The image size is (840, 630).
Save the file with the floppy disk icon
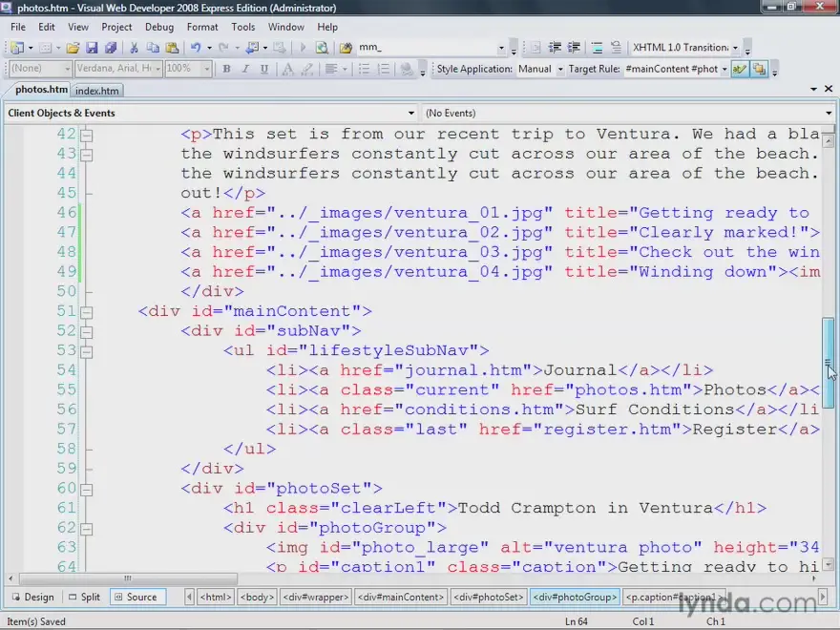coord(92,48)
